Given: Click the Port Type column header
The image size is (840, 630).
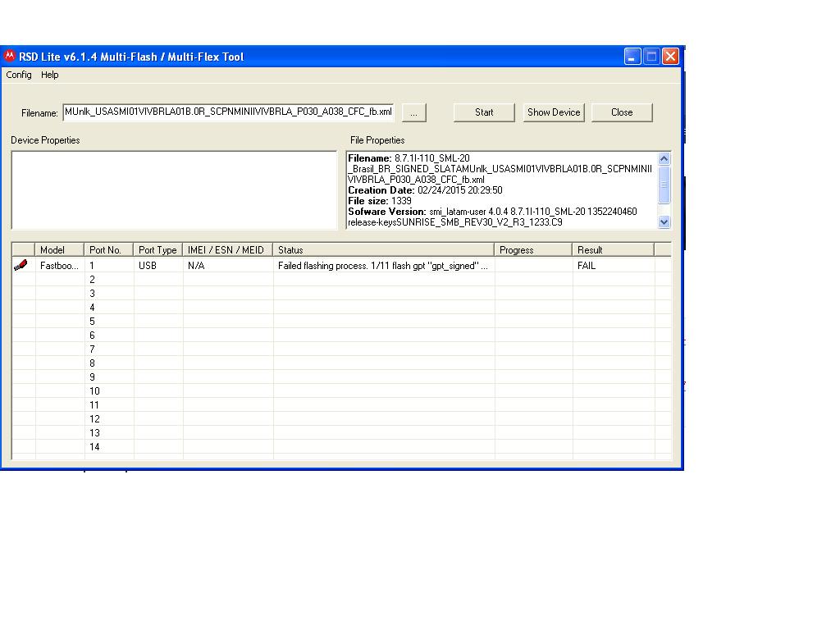Looking at the screenshot, I should 157,250.
